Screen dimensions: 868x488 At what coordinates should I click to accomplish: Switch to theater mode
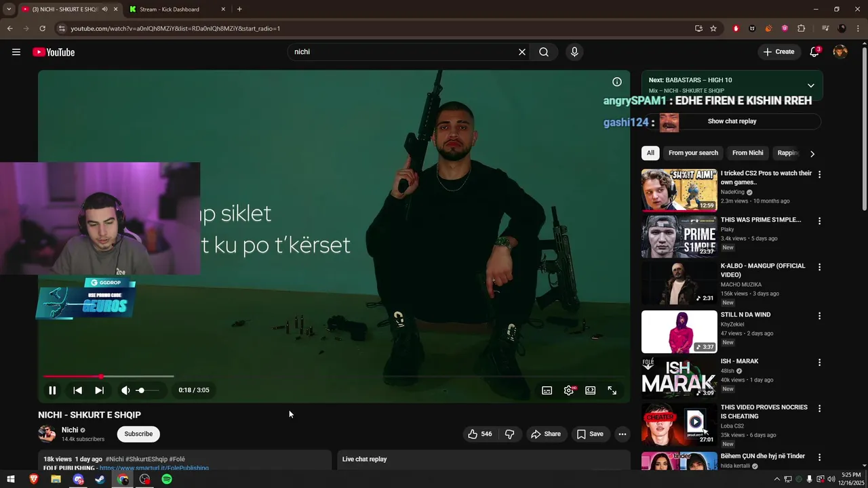[591, 390]
